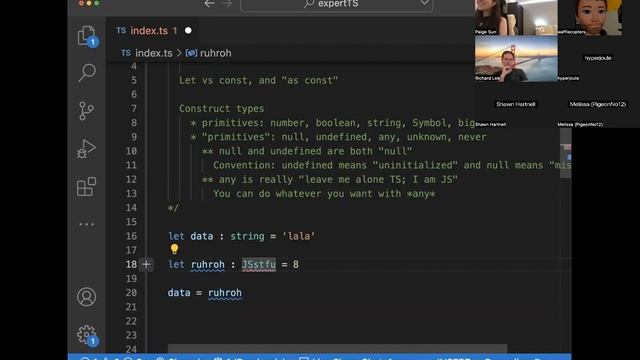
Task: Click the ruhroh variable on line 18
Action: click(208, 264)
